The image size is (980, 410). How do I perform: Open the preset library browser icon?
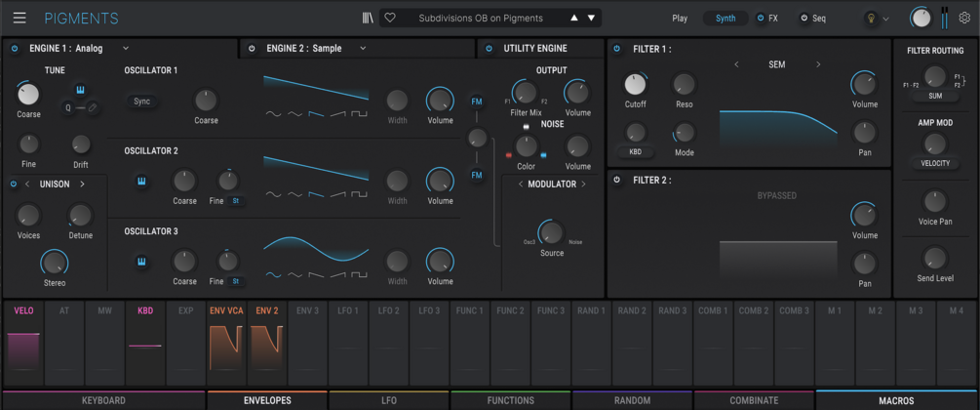coord(368,19)
